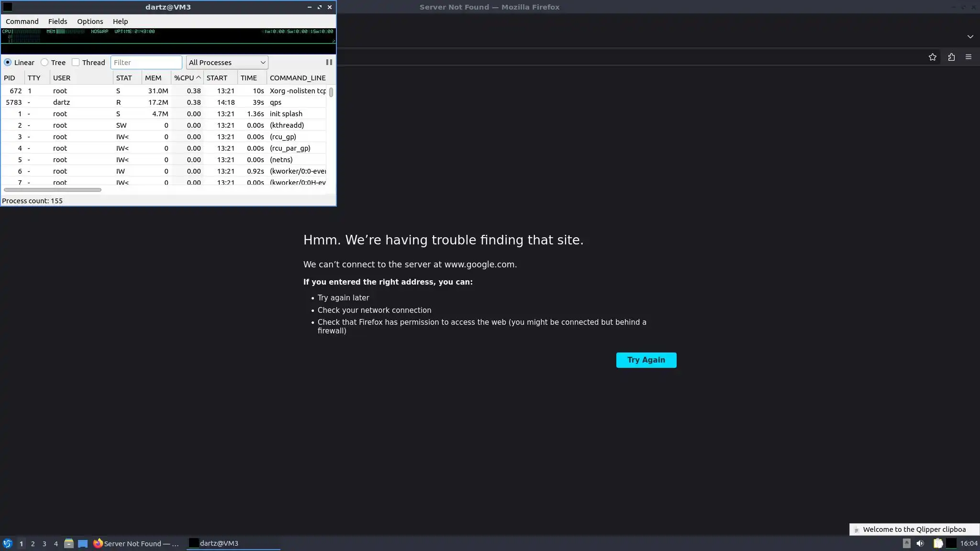980x551 pixels.
Task: Open the Firefox hamburger application menu
Action: 969,57
